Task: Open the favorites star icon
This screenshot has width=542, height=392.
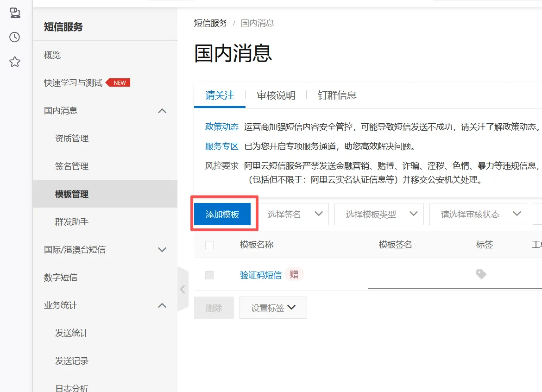Action: 14,62
